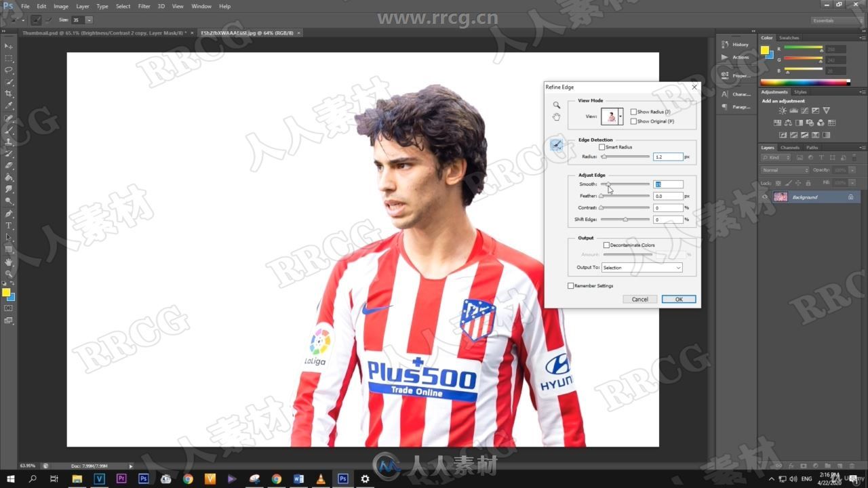
Task: Open the Output To dropdown
Action: [642, 268]
